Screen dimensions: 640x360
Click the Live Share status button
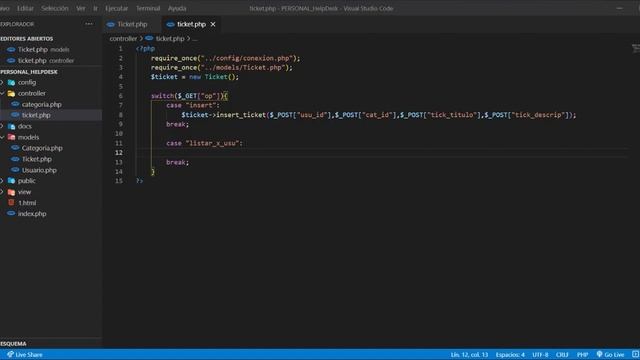click(x=25, y=354)
